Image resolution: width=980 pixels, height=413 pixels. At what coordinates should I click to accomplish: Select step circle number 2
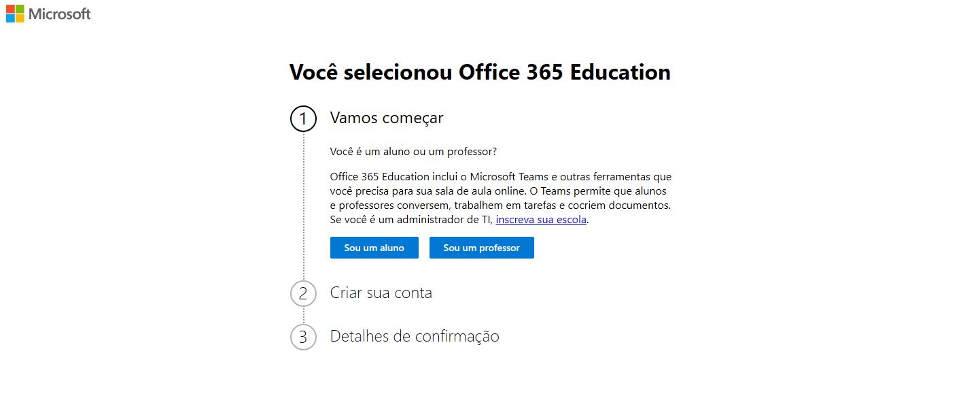(x=303, y=293)
